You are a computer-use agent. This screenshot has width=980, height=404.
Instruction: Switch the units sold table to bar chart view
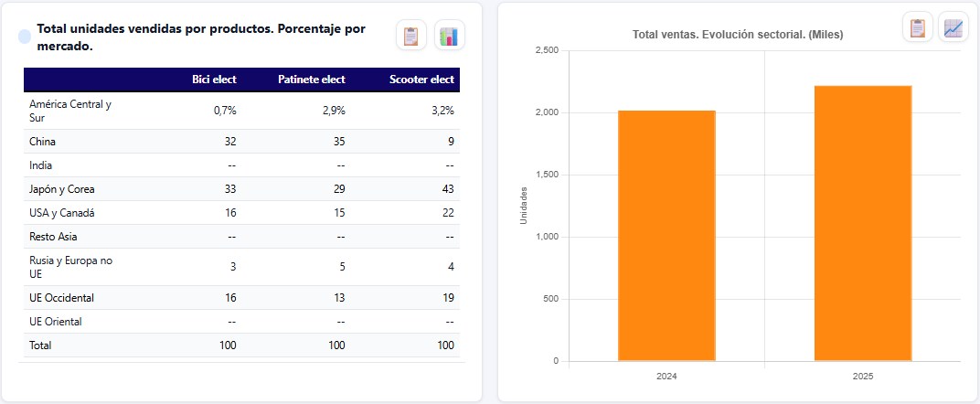(x=449, y=36)
